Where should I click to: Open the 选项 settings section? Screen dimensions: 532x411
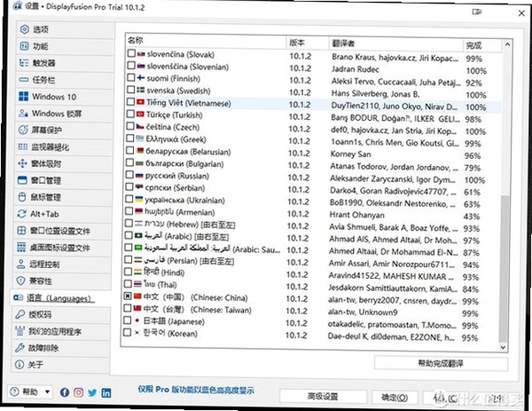click(x=65, y=29)
